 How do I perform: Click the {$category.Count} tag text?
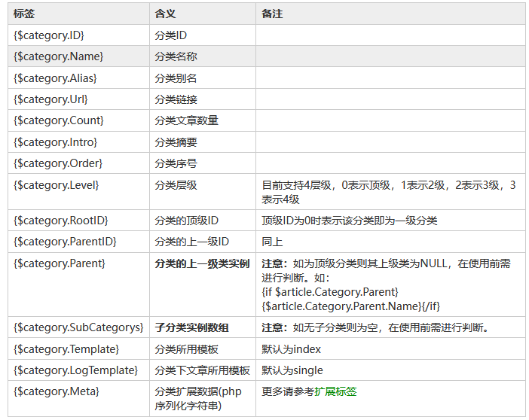pos(58,120)
